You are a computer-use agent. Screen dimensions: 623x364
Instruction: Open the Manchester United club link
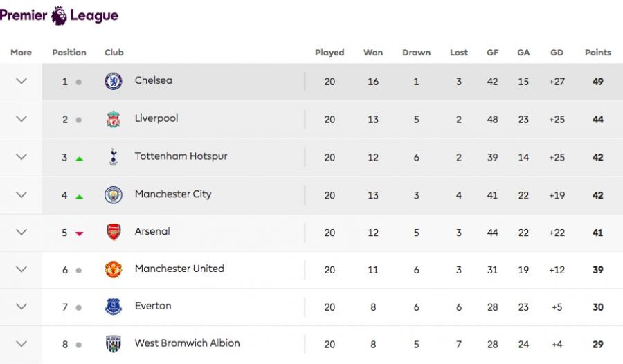coord(179,269)
